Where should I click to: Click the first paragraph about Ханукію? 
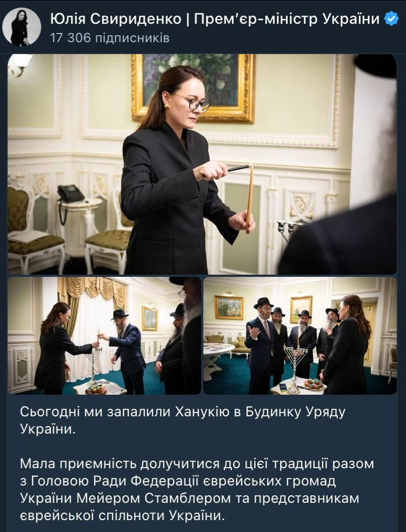point(183,421)
